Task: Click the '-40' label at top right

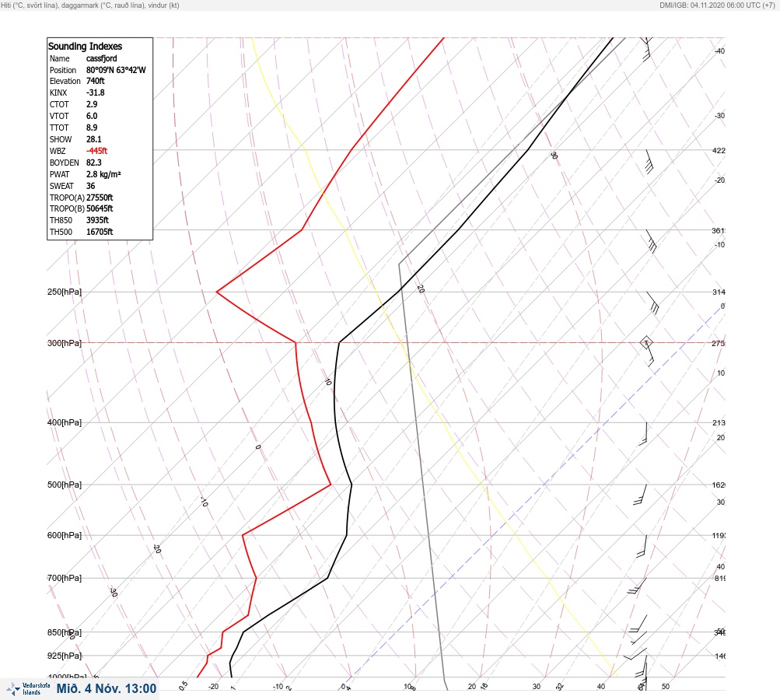Action: pyautogui.click(x=719, y=51)
